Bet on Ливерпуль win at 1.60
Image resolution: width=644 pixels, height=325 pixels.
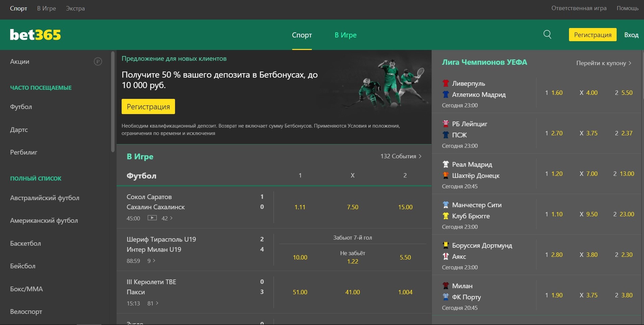(554, 93)
